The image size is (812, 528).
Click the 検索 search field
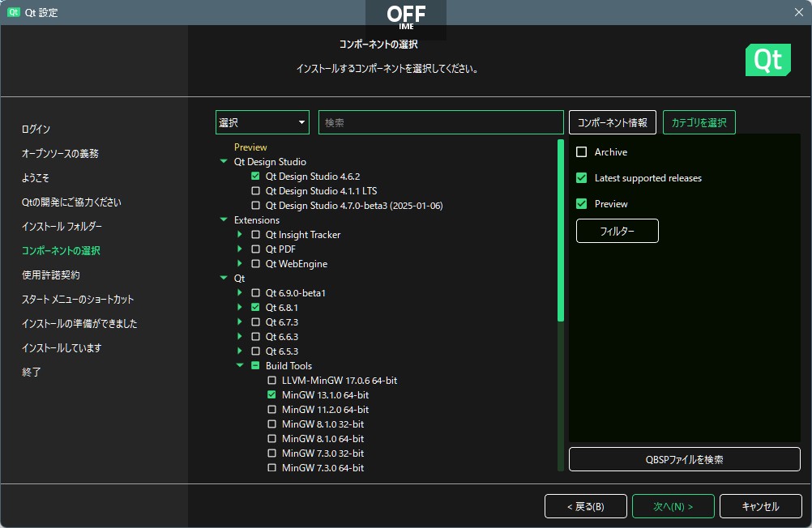point(441,122)
